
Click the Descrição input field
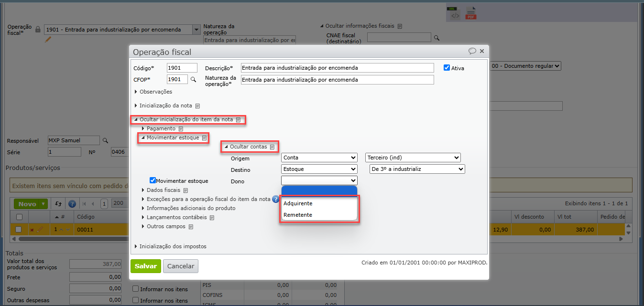337,68
